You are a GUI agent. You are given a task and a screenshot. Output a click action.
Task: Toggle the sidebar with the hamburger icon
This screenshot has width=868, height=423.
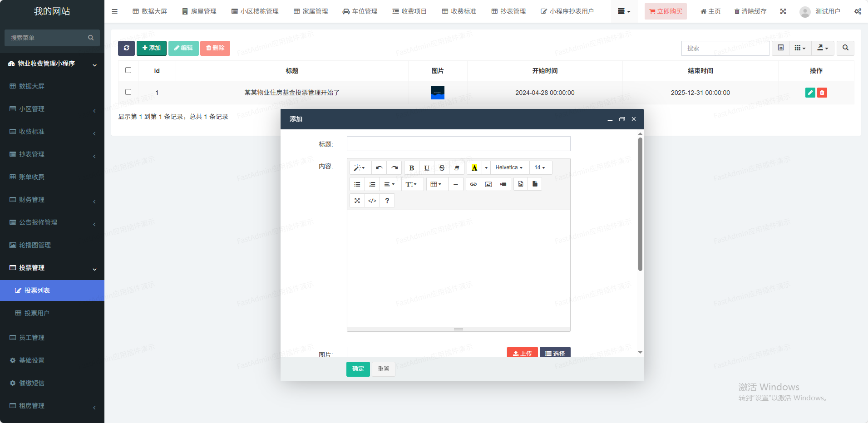[x=114, y=11]
